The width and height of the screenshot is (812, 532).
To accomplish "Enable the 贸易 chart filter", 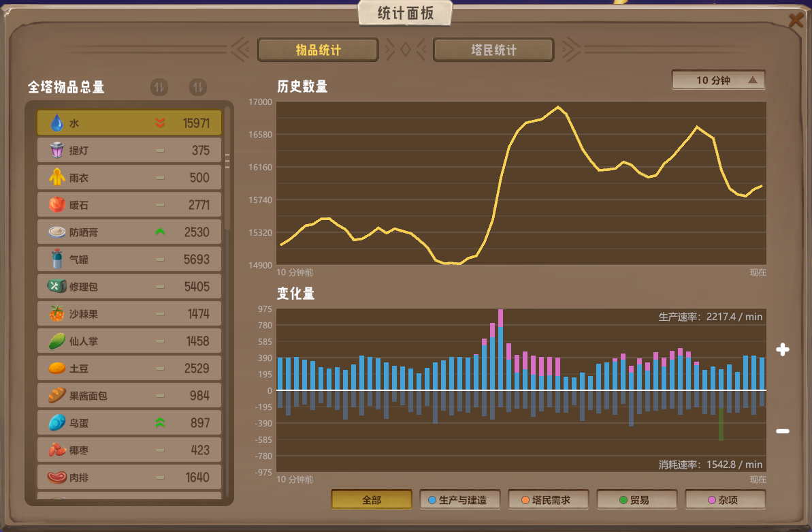I will 637,500.
